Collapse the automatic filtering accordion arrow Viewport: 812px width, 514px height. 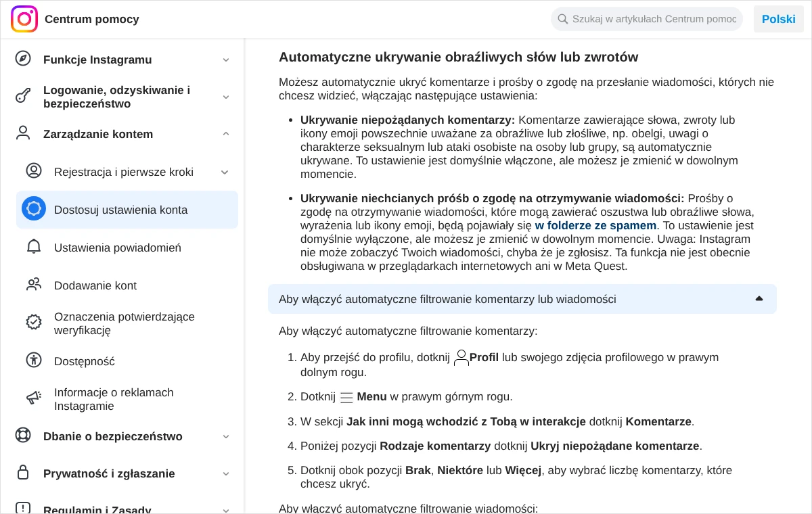(759, 298)
